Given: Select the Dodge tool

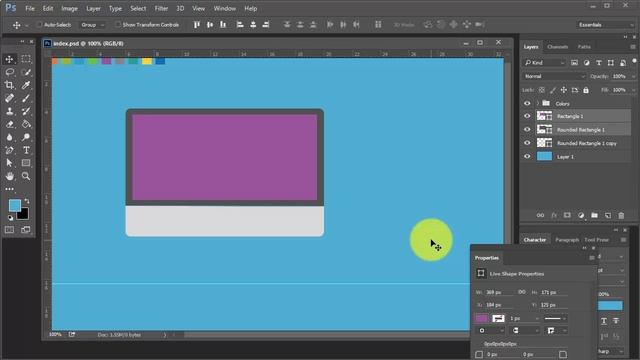Looking at the screenshot, I should click(x=26, y=137).
